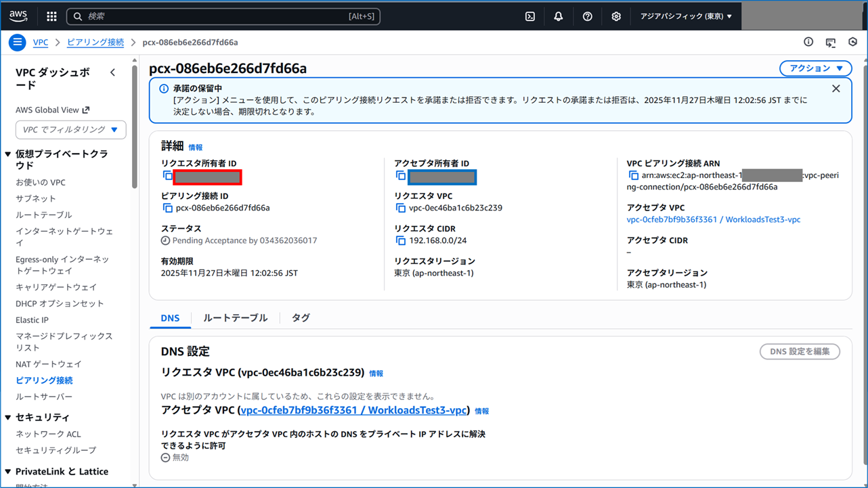Screen dimensions: 868x488
Task: Launch CloudShell from the terminal icon
Action: pyautogui.click(x=529, y=16)
